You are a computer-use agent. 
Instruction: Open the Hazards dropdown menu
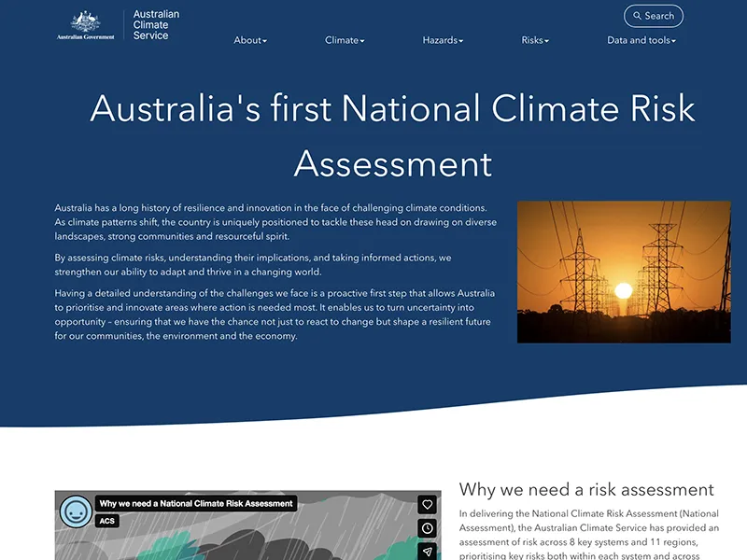[x=443, y=40]
